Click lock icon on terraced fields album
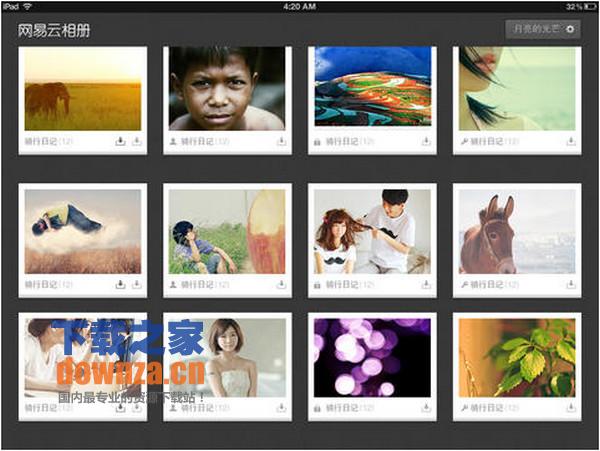The image size is (600, 451). click(x=317, y=142)
